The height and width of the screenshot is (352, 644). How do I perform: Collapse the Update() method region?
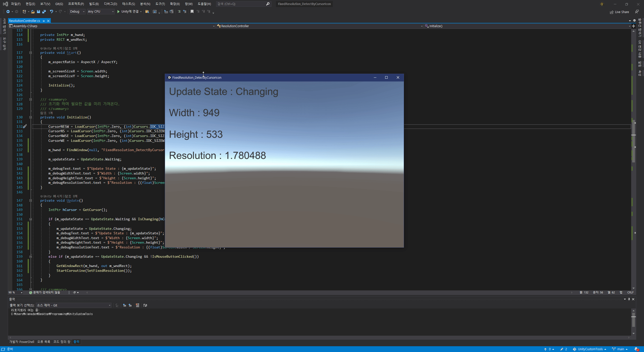(x=30, y=201)
